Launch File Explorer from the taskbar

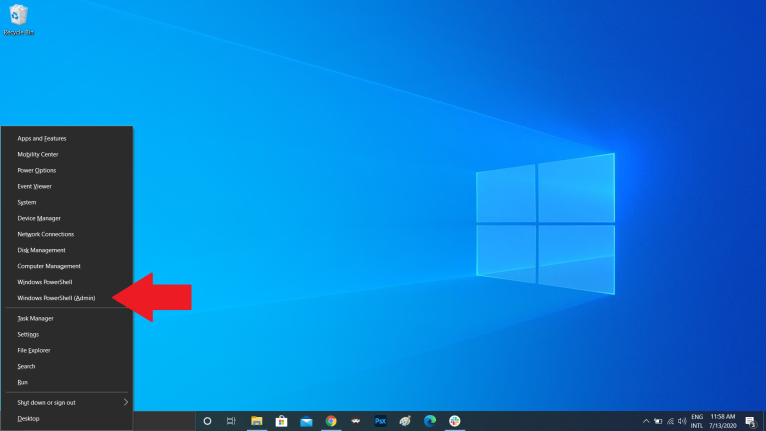point(256,421)
